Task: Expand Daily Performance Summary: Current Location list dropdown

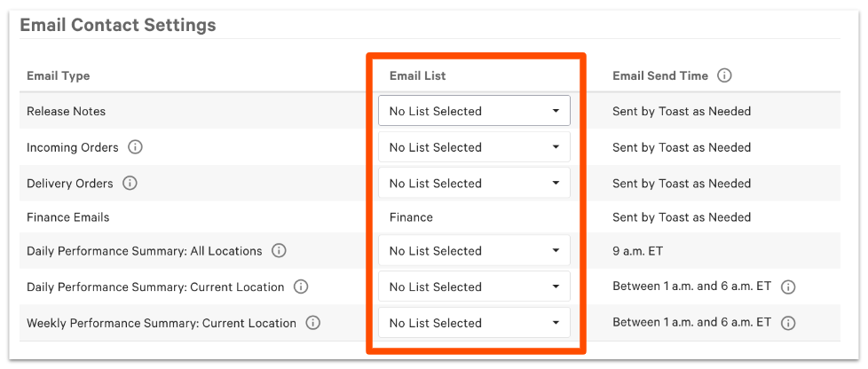Action: [x=474, y=287]
